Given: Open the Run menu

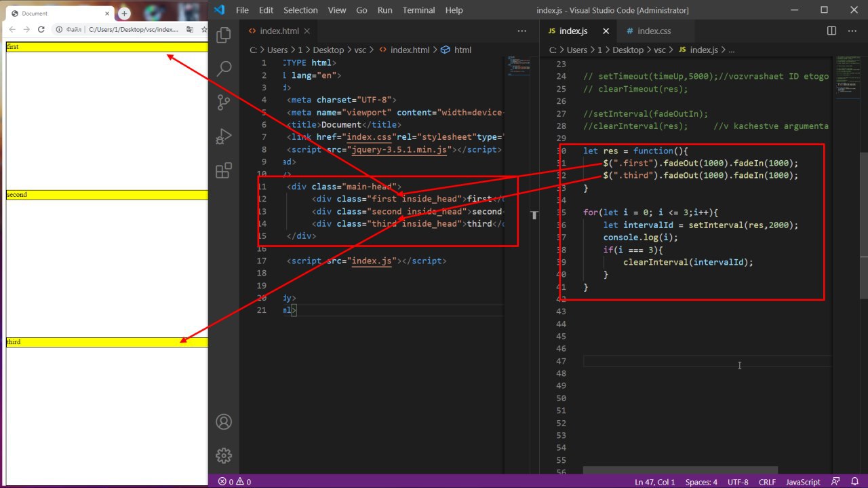Looking at the screenshot, I should tap(384, 10).
